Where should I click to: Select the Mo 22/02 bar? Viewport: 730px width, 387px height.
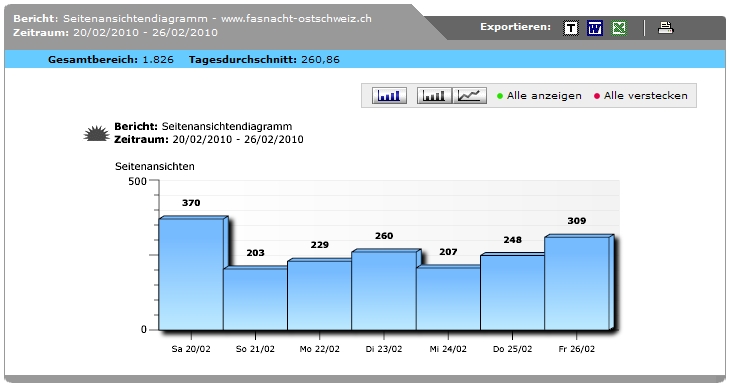point(319,295)
